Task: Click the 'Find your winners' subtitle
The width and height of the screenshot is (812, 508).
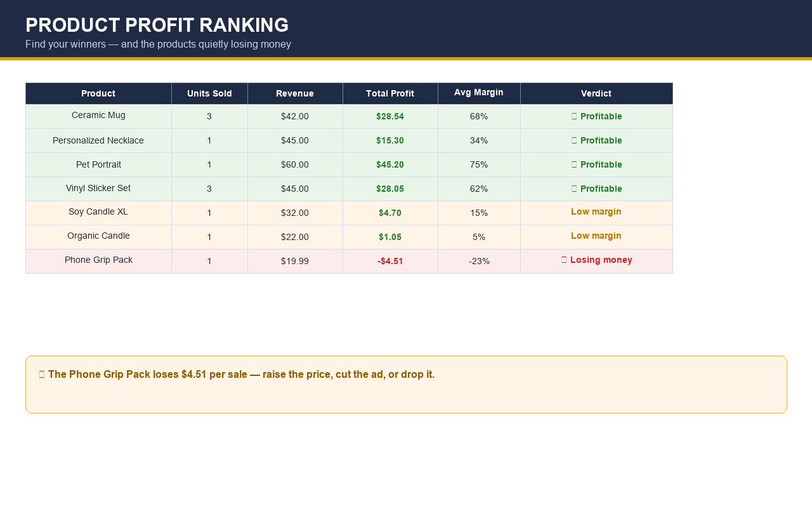Action: (158, 44)
